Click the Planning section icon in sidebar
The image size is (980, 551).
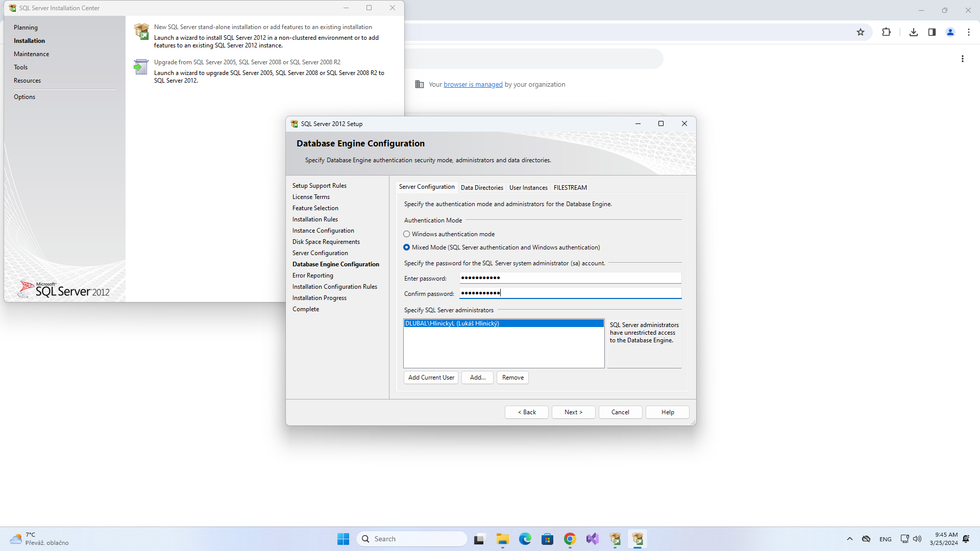[25, 27]
